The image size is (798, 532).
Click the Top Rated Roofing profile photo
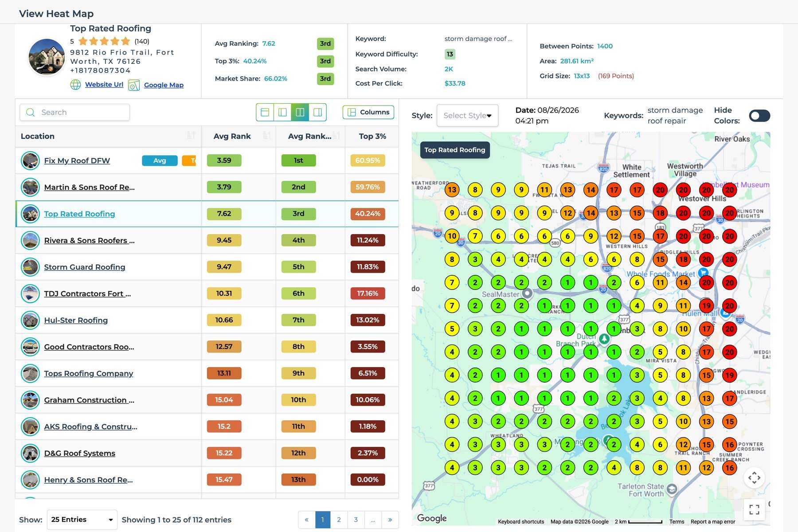point(47,57)
